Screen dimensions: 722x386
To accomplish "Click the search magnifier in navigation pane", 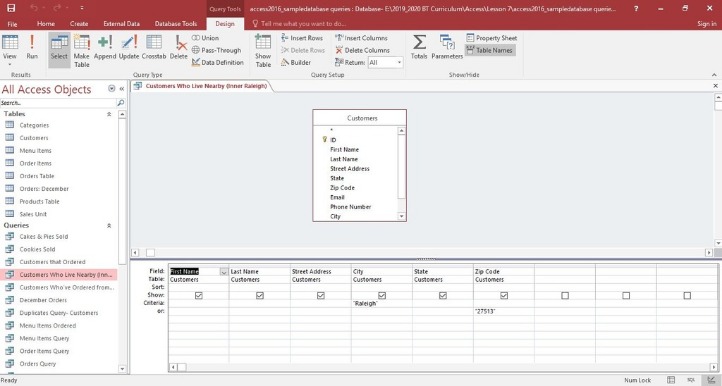I will [121, 103].
